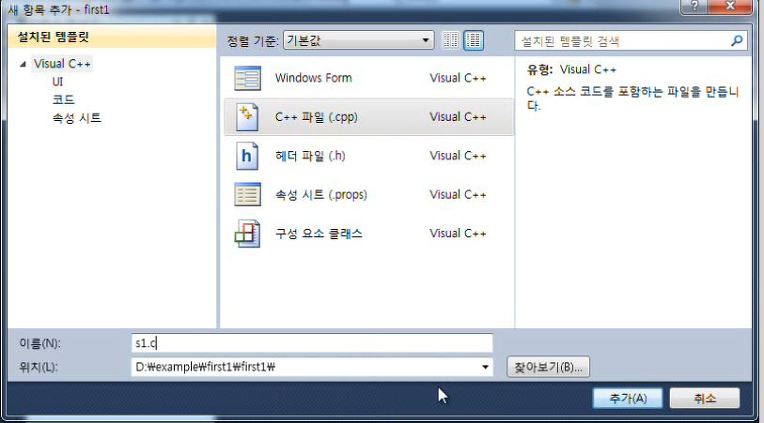Screen dimensions: 764x423
Task: Select the 속성 시트 category
Action: coord(76,118)
